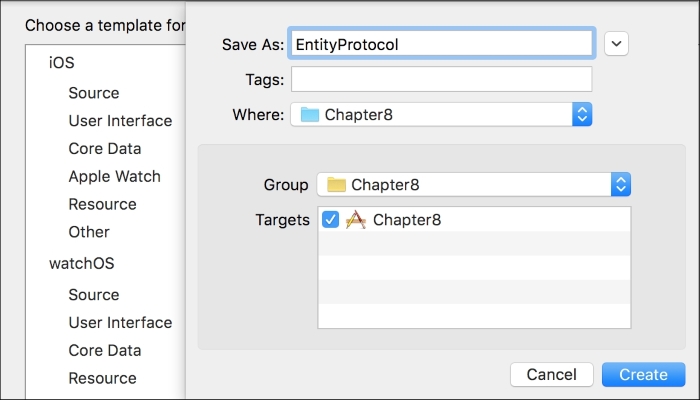This screenshot has height=400, width=700.
Task: Click the Chapter8 target app icon
Action: pos(356,220)
